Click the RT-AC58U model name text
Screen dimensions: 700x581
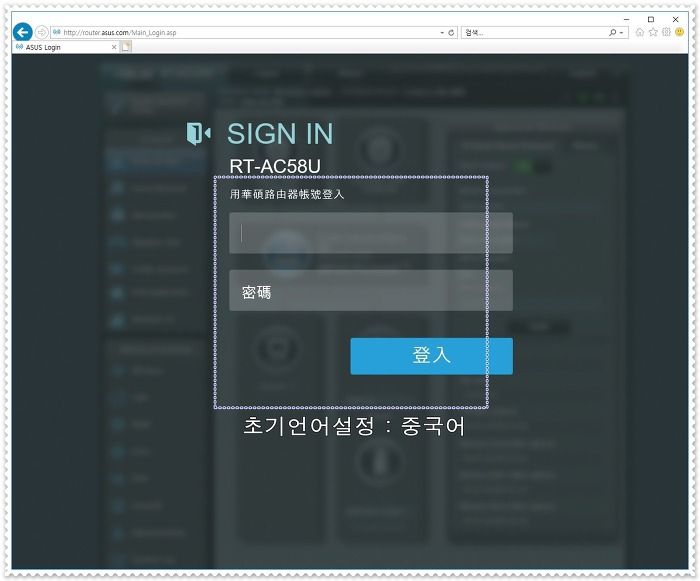tap(275, 166)
